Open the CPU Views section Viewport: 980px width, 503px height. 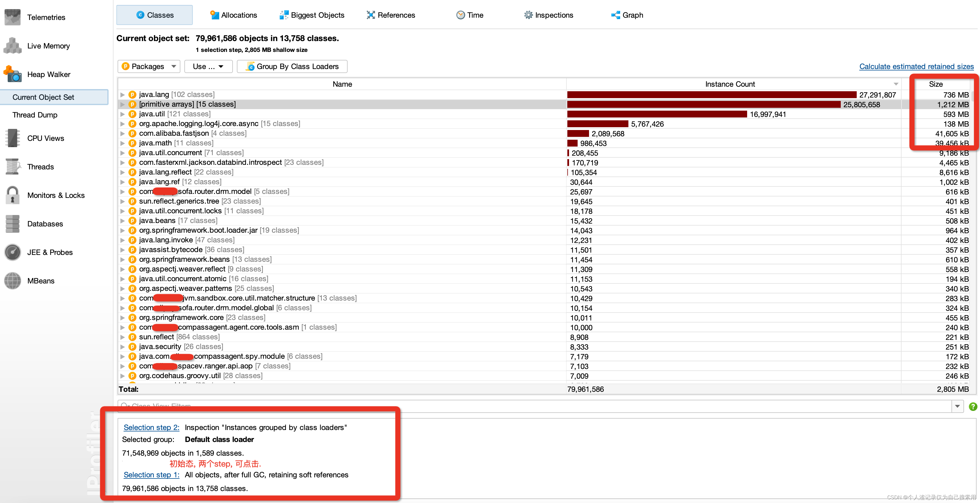pyautogui.click(x=45, y=138)
